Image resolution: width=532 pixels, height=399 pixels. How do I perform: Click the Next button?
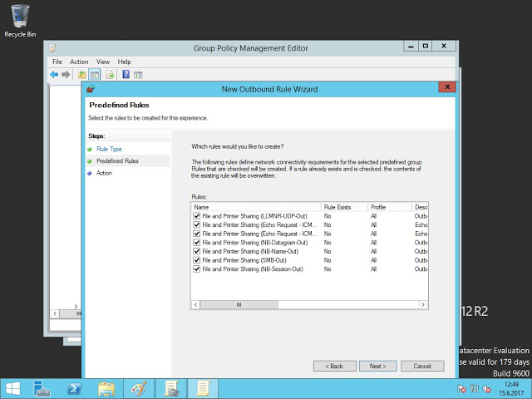pos(377,366)
